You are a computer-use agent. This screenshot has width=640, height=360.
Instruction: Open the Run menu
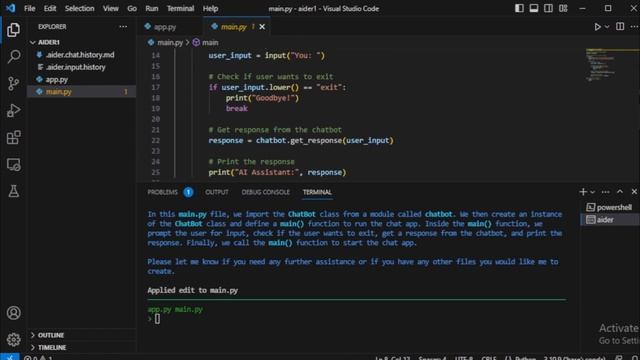click(x=151, y=9)
